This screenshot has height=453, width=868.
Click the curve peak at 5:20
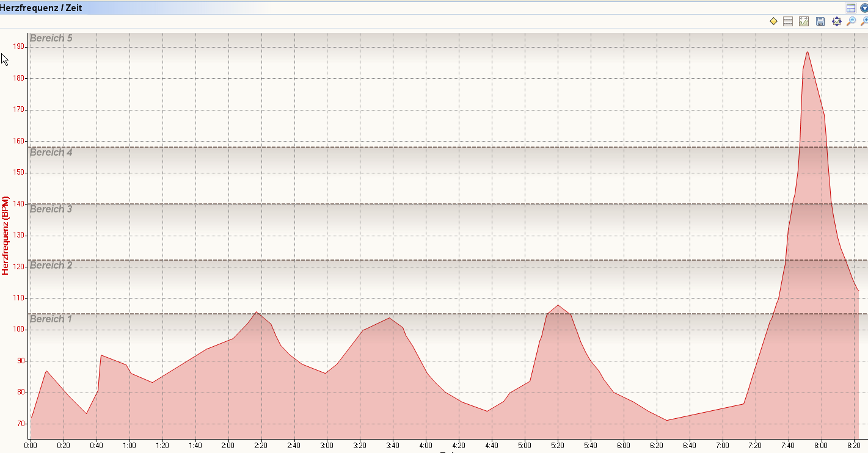pos(558,305)
